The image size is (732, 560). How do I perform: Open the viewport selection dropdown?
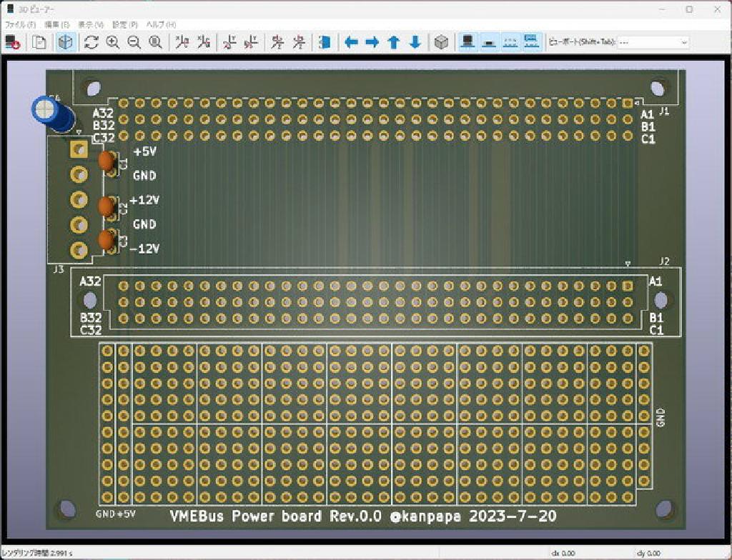(683, 41)
